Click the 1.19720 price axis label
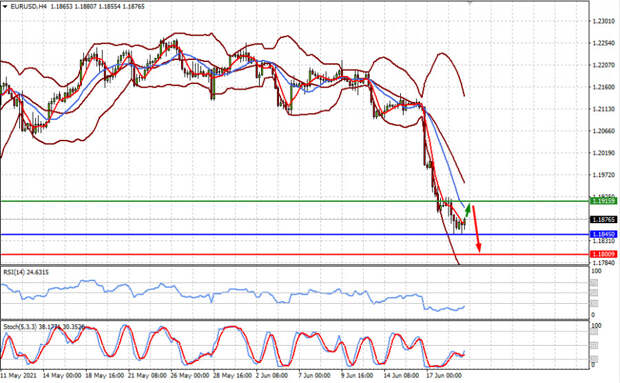 604,175
